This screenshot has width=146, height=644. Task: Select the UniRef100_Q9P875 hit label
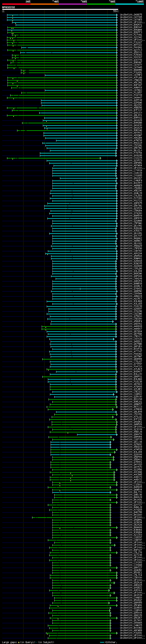click(131, 203)
